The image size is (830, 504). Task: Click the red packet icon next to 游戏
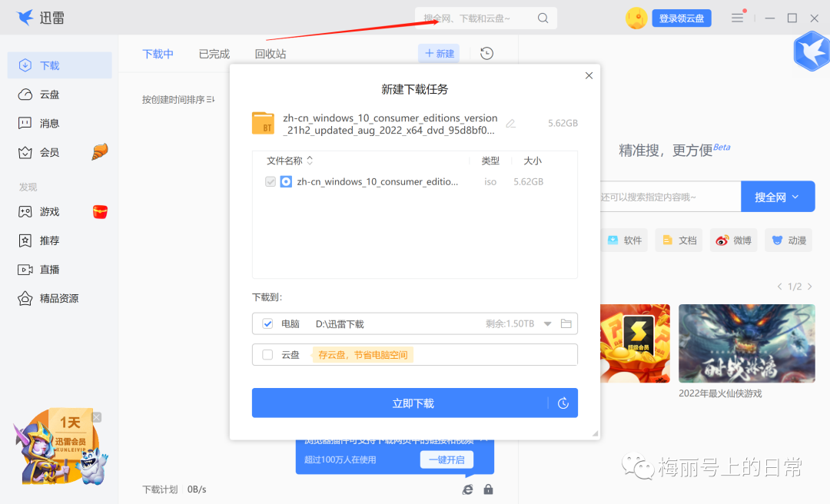[x=100, y=212]
